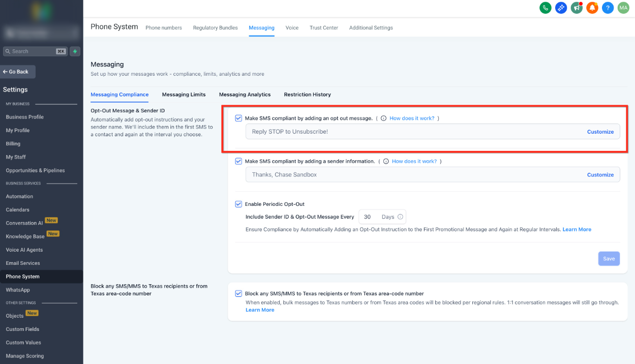
Task: Toggle the opt out message checkbox
Action: (238, 118)
